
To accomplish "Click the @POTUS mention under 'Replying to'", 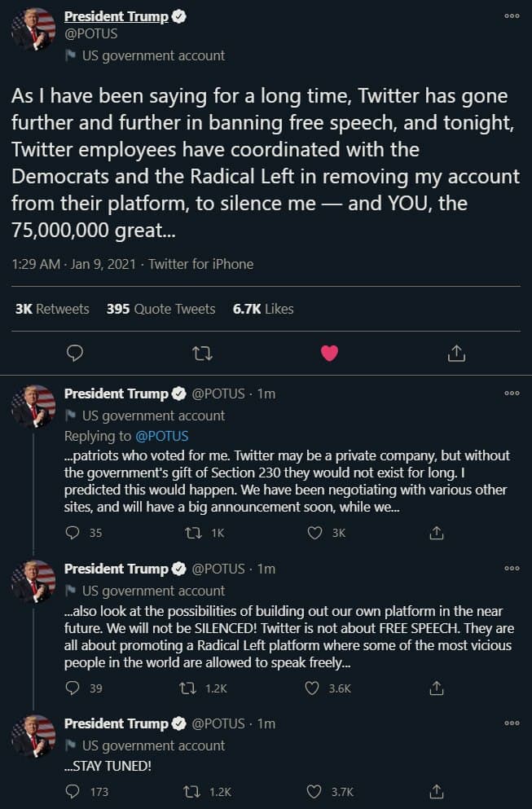I will coord(161,436).
